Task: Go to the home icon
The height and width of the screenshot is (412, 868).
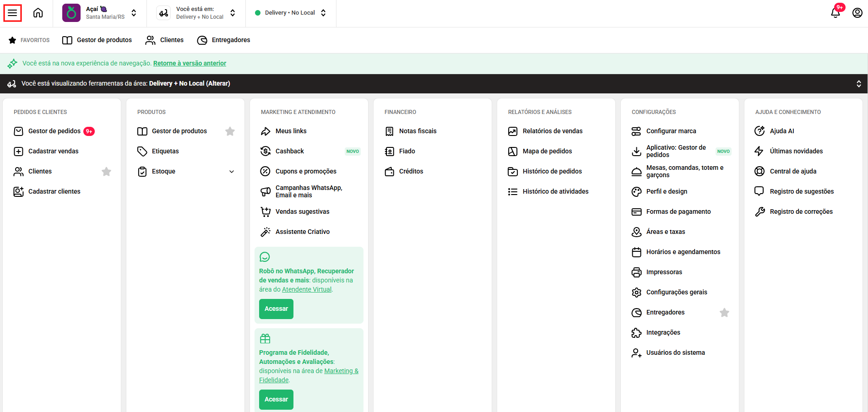Action: [38, 13]
